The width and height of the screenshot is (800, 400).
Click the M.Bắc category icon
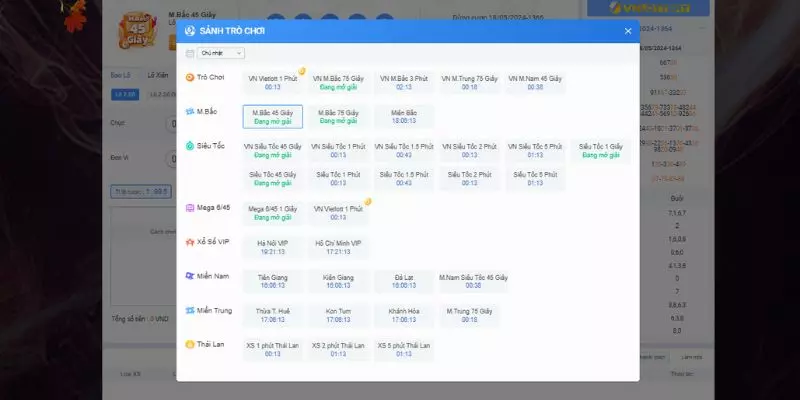pyautogui.click(x=190, y=111)
